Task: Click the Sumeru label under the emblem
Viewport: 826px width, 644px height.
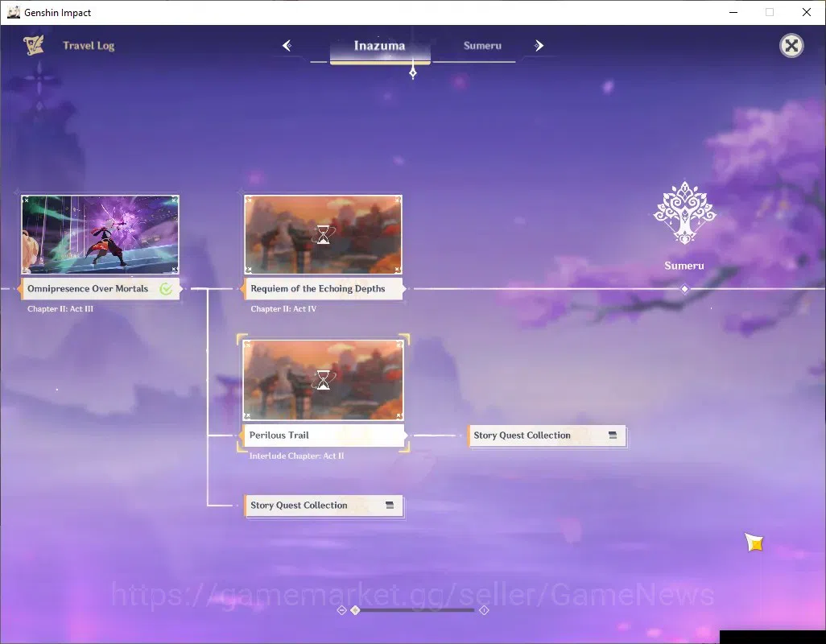Action: 684,266
